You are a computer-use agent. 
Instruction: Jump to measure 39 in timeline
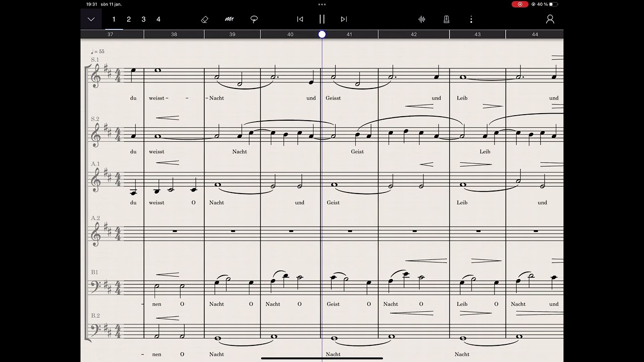(x=232, y=34)
